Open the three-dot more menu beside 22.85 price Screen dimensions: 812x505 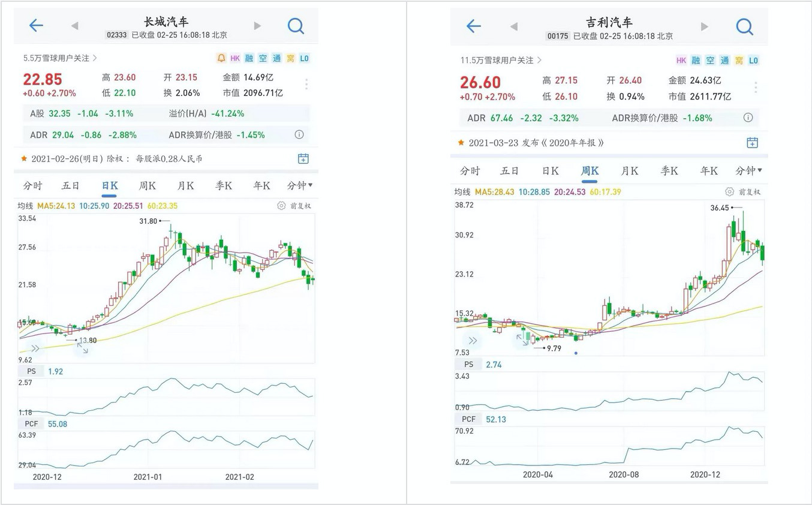[x=306, y=84]
